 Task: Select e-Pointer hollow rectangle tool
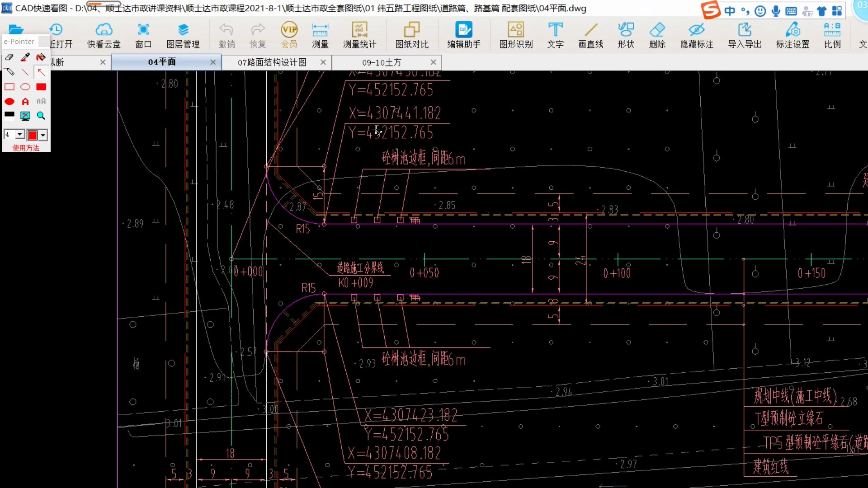tap(9, 87)
